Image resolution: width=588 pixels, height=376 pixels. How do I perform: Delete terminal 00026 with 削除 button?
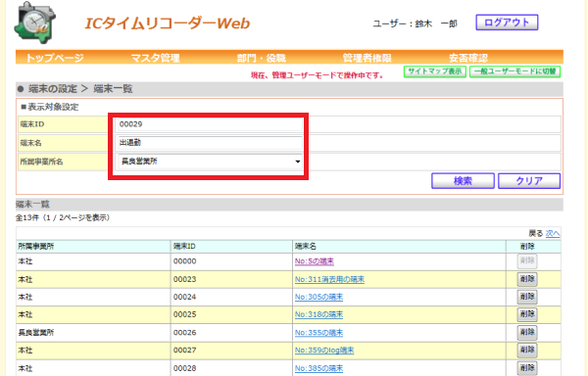click(527, 332)
